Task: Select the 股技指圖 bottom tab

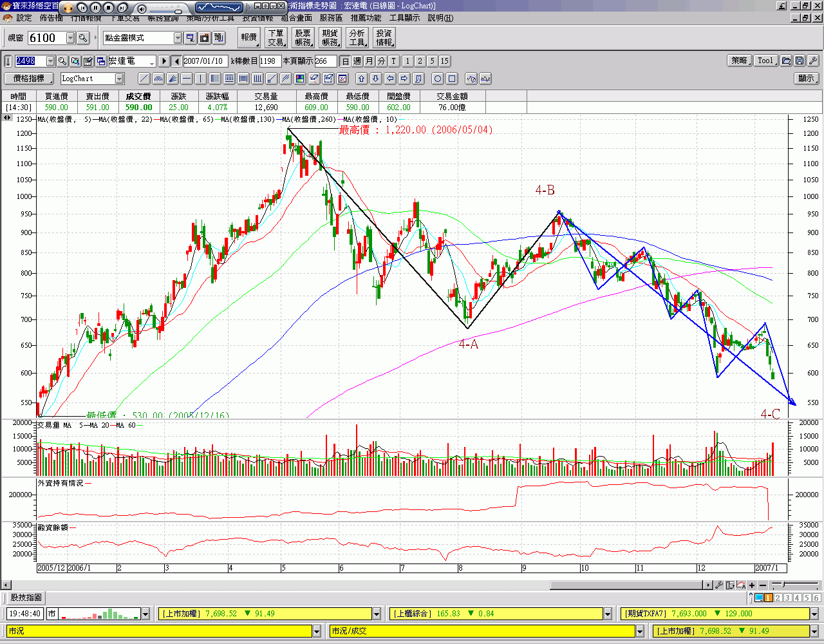Action: coord(26,598)
